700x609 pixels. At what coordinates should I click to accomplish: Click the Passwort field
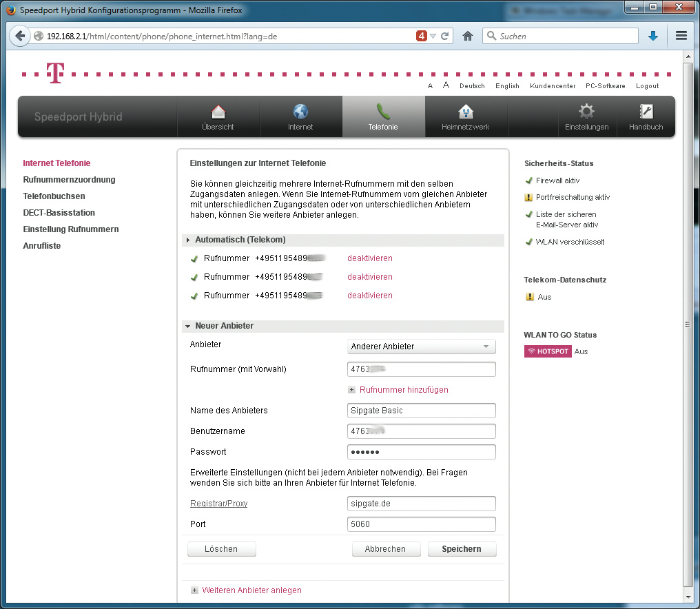point(422,452)
